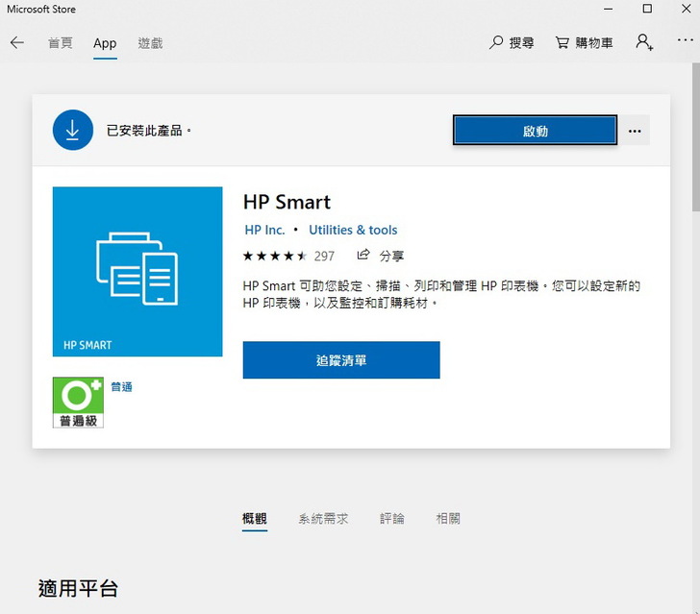Open the 評論 reviews tab
Image resolution: width=700 pixels, height=614 pixels.
point(392,519)
